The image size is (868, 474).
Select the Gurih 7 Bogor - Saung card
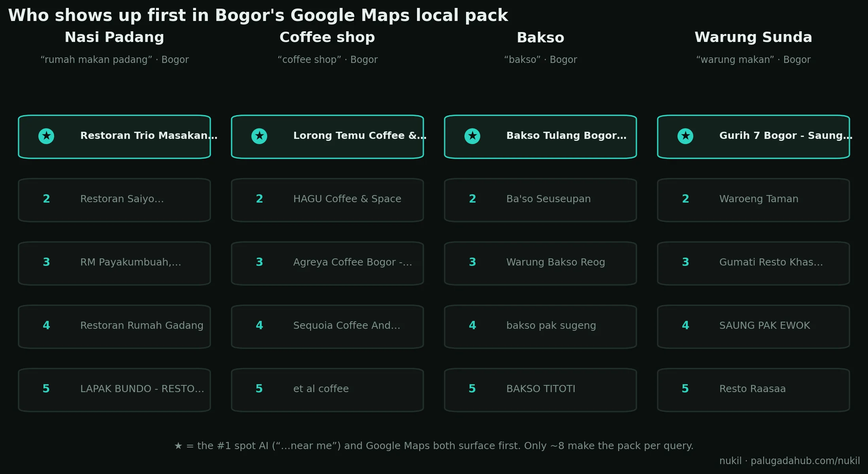point(753,137)
